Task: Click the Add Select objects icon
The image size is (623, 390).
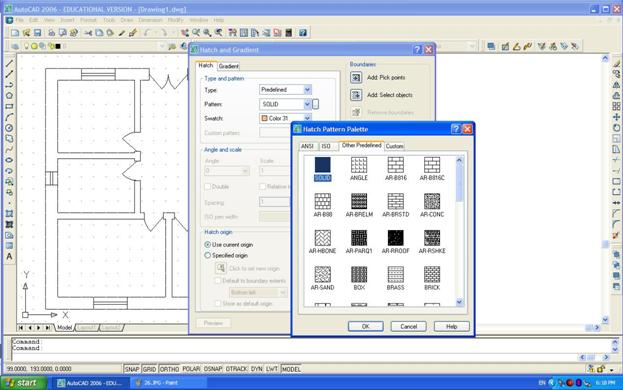Action: tap(356, 95)
